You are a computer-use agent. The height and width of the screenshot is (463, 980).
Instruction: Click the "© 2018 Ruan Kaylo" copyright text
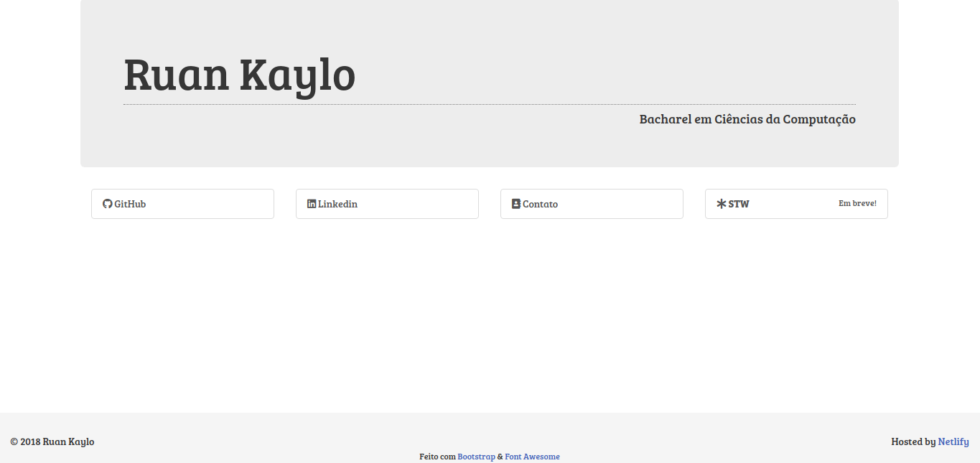click(52, 441)
